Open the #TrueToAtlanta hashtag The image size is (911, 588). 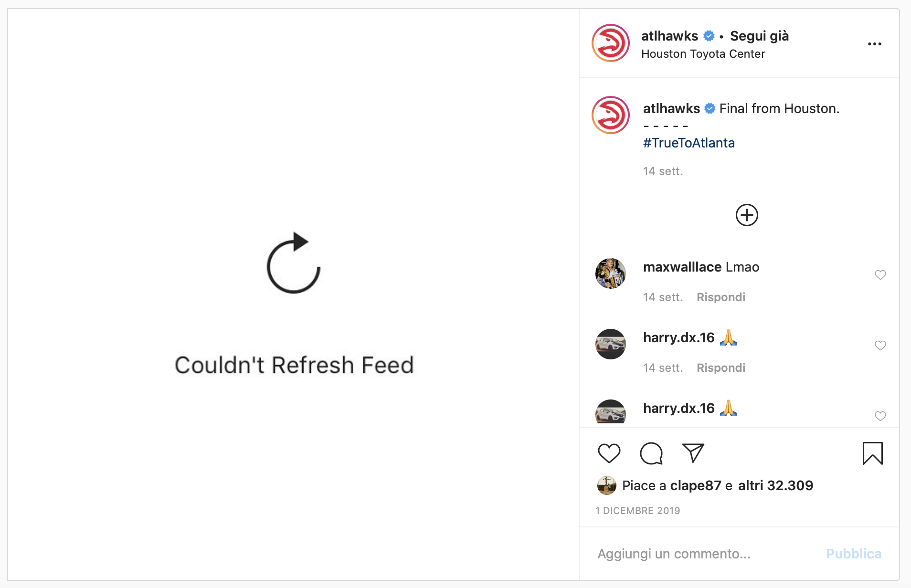pos(689,143)
